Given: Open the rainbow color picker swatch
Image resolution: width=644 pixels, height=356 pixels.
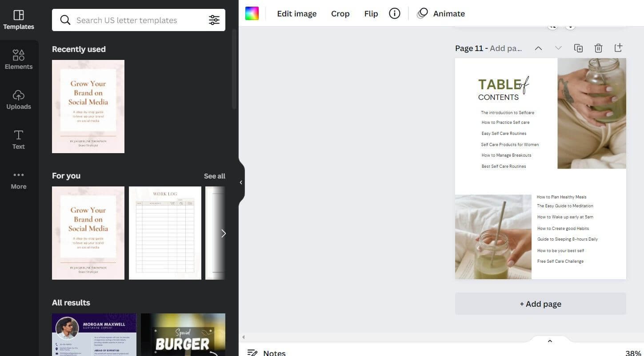Looking at the screenshot, I should pyautogui.click(x=252, y=14).
